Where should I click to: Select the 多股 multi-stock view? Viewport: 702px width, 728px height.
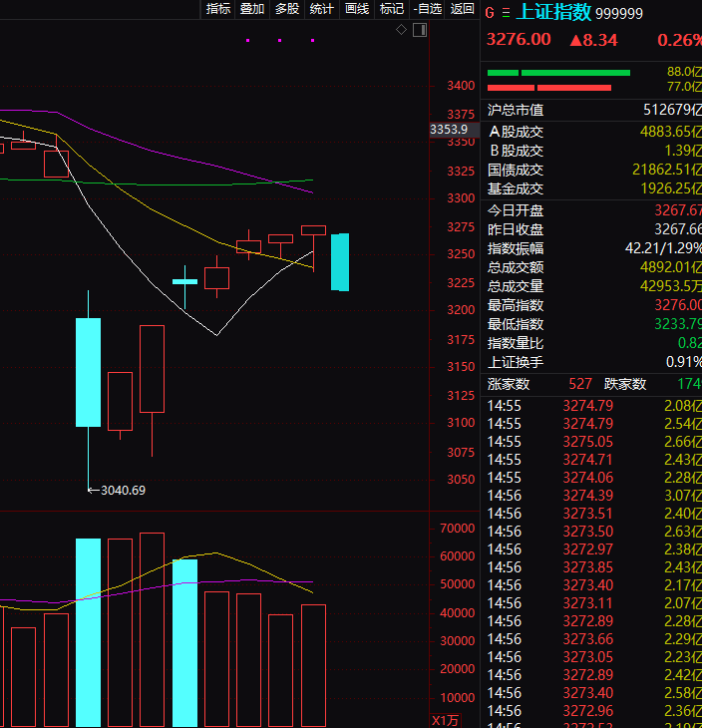click(x=287, y=9)
